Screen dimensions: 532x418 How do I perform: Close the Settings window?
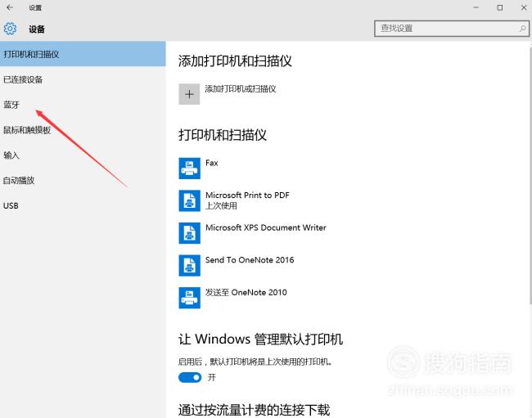point(524,7)
